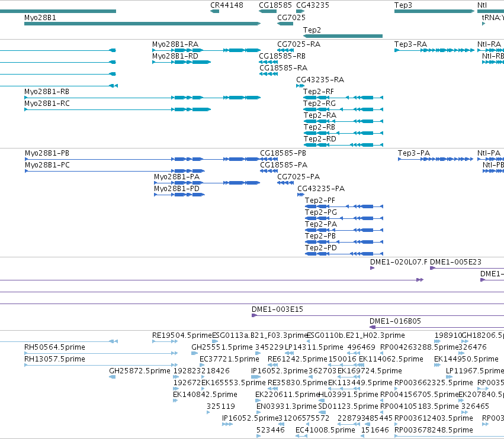Select the Tep2-RG transcript label
This screenshot has width=504, height=439.
319,104
